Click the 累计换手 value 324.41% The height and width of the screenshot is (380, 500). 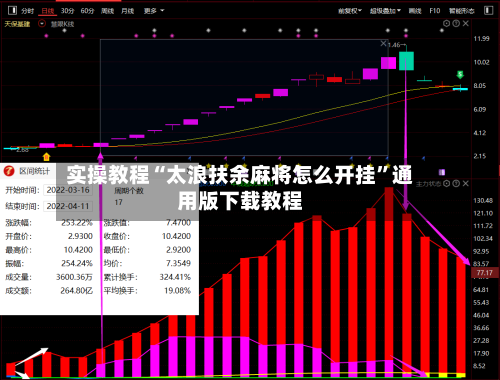coord(175,277)
